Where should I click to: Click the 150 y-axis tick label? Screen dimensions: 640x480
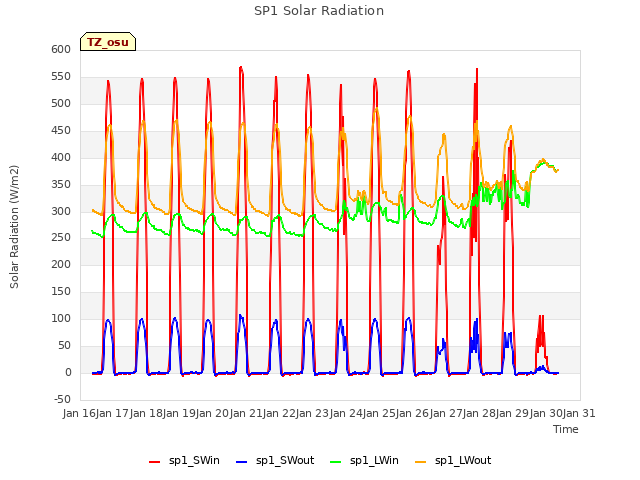(61, 291)
